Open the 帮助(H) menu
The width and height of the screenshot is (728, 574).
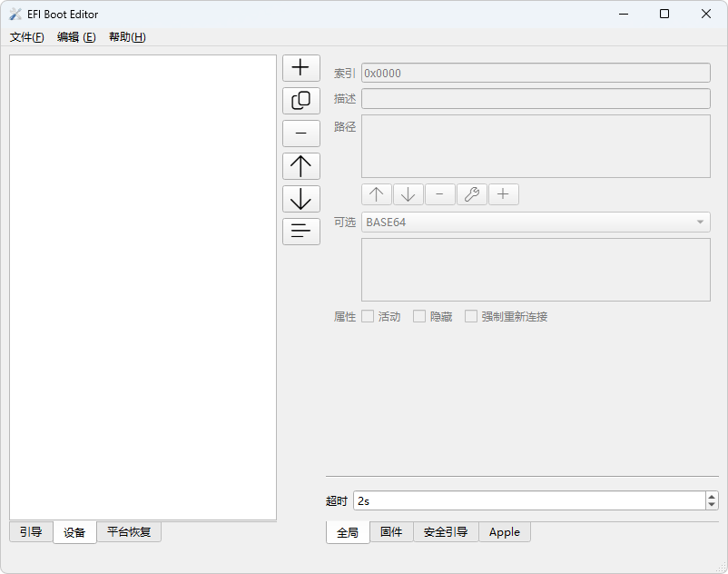[127, 37]
